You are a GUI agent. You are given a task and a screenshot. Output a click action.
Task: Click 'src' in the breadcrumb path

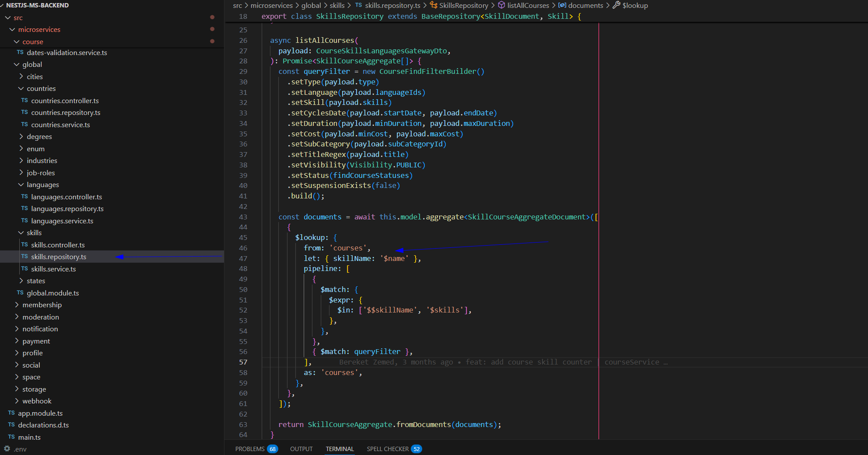[x=238, y=5]
